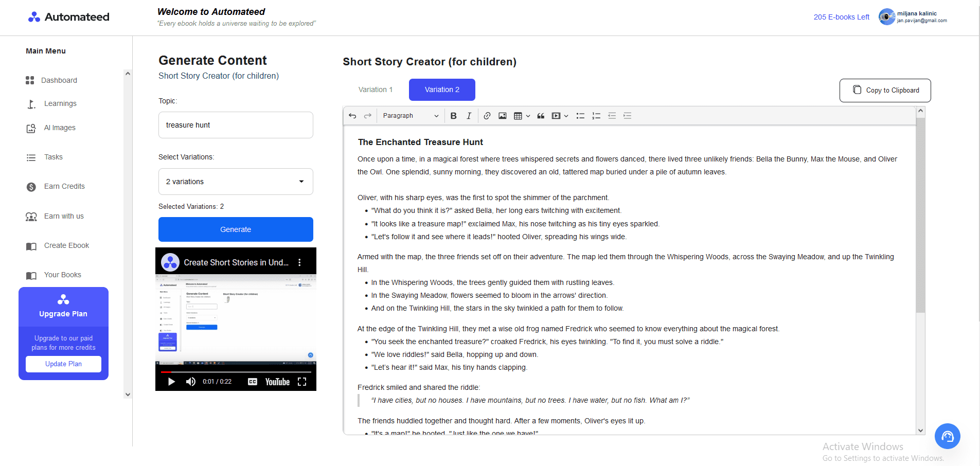This screenshot has width=980, height=466.
Task: Insert a hyperlink using the link icon
Action: [487, 116]
